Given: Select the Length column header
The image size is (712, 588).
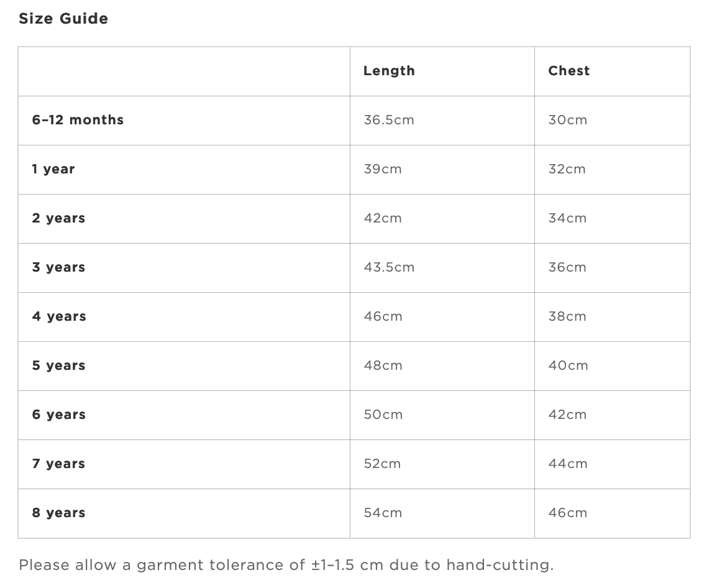Looking at the screenshot, I should point(389,71).
